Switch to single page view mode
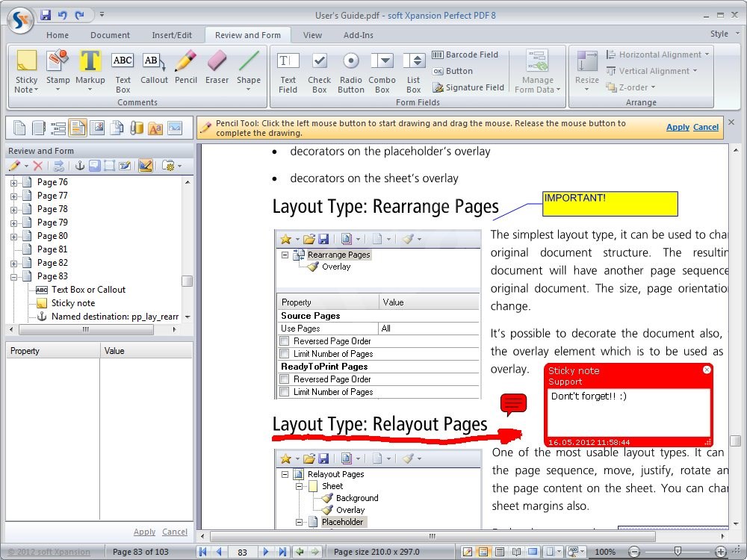 tap(483, 552)
